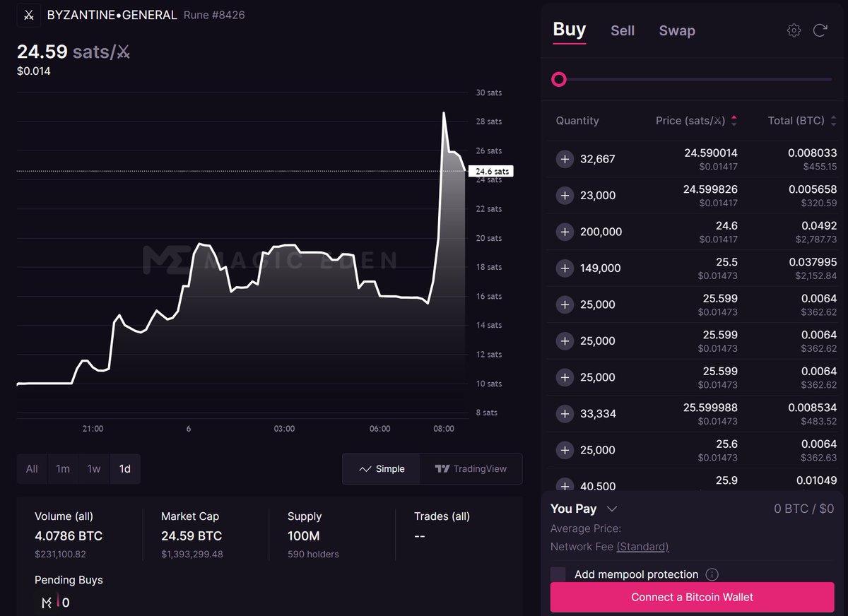Select the 1w time range

(94, 469)
